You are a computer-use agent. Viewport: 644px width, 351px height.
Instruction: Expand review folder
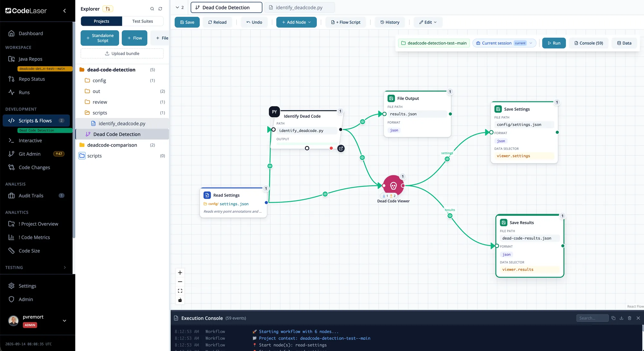tap(100, 102)
